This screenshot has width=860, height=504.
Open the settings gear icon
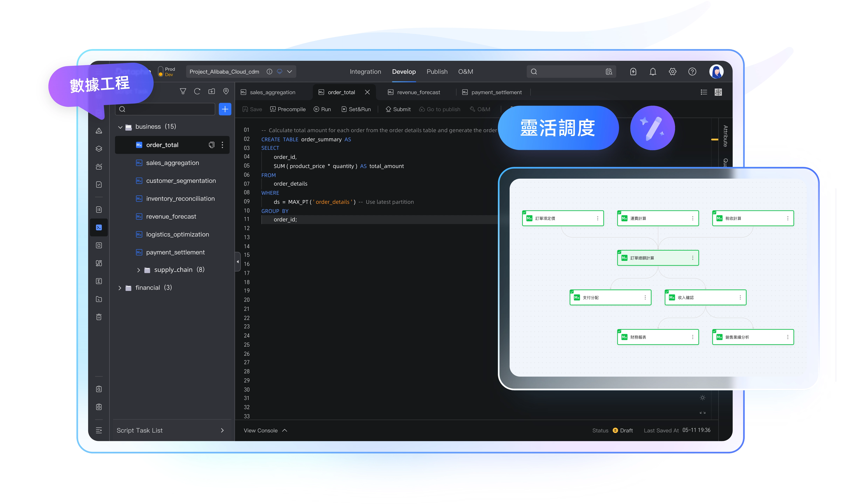pos(672,72)
